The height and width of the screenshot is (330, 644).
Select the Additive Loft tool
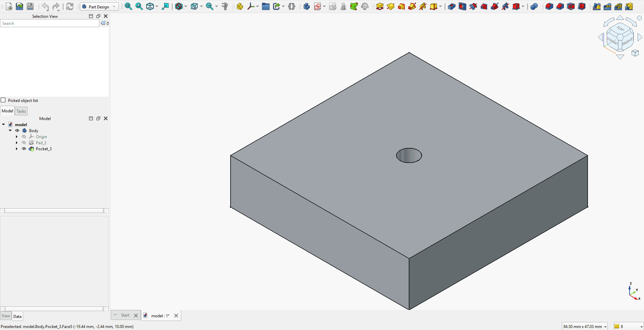[401, 6]
